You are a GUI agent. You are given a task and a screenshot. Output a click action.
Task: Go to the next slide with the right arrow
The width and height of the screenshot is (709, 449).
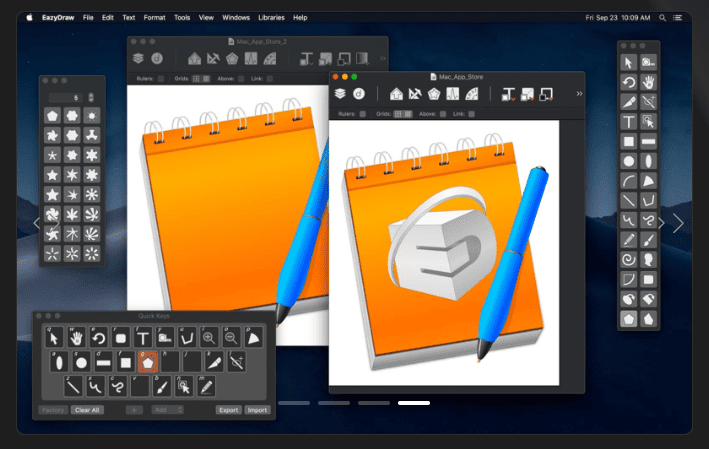(x=678, y=223)
